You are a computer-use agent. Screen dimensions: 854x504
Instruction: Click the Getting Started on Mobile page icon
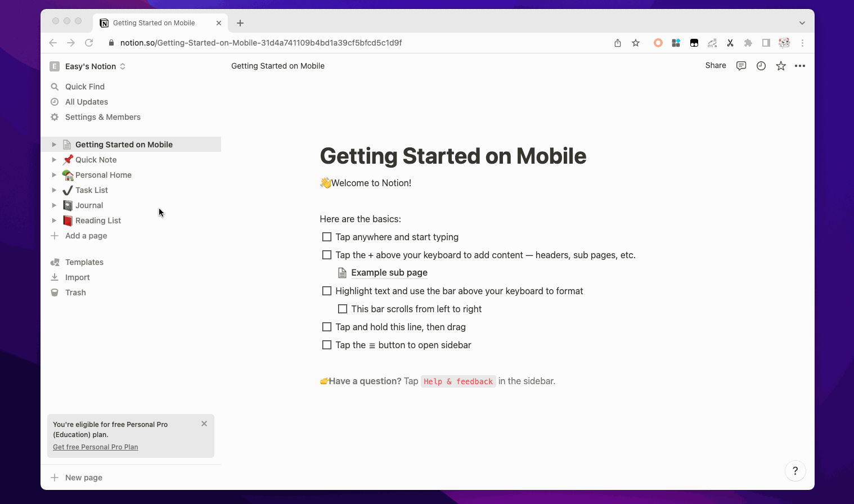(x=68, y=145)
